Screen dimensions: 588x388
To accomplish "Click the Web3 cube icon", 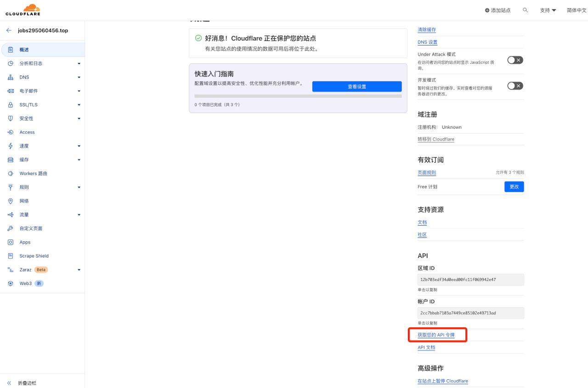I will point(11,284).
